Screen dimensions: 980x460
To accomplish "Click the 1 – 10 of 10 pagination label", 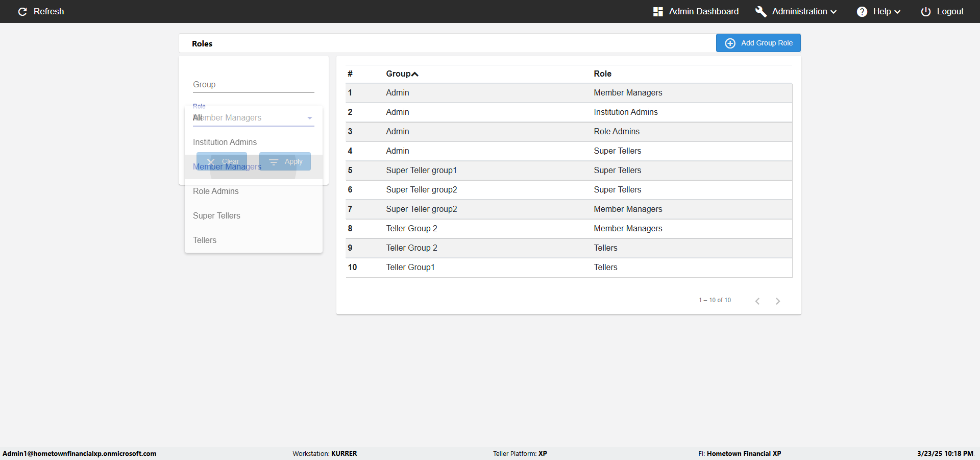I will (715, 300).
